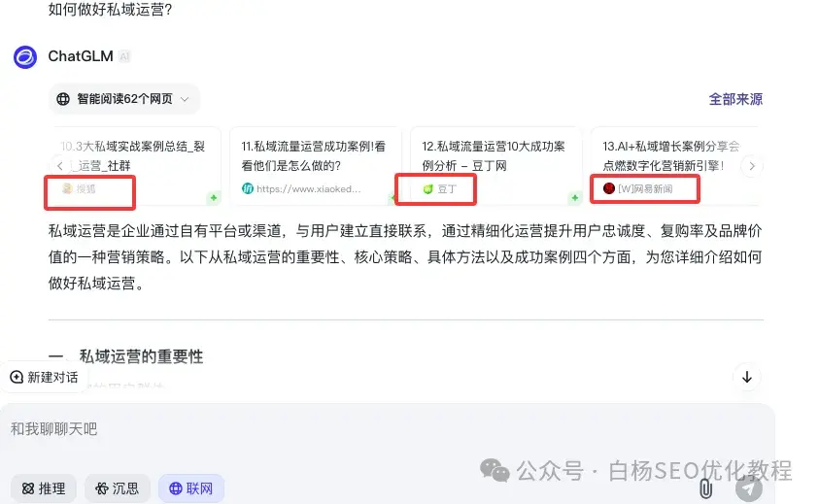Click the ChatGLM logo avatar
Viewport: 819px width, 504px height.
25,57
